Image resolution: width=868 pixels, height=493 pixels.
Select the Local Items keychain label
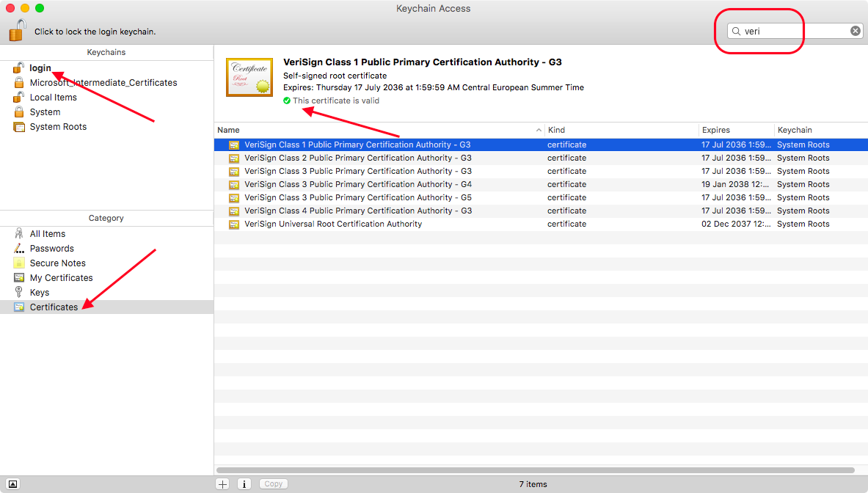point(53,98)
